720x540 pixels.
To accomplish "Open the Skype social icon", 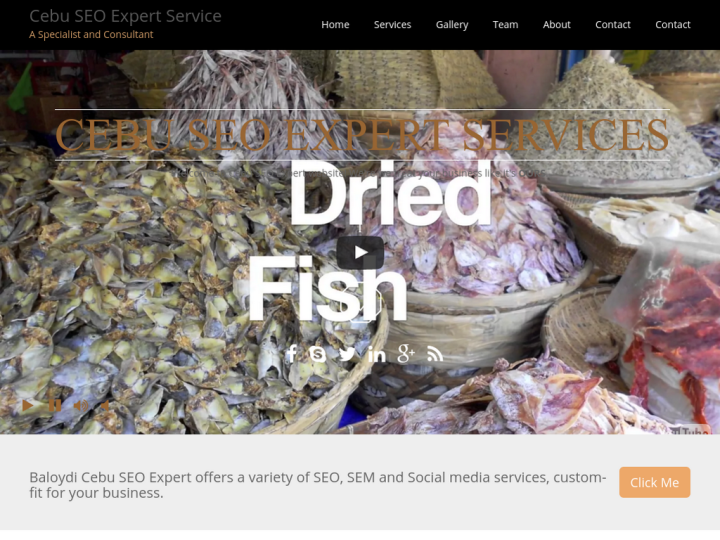I will pos(317,354).
